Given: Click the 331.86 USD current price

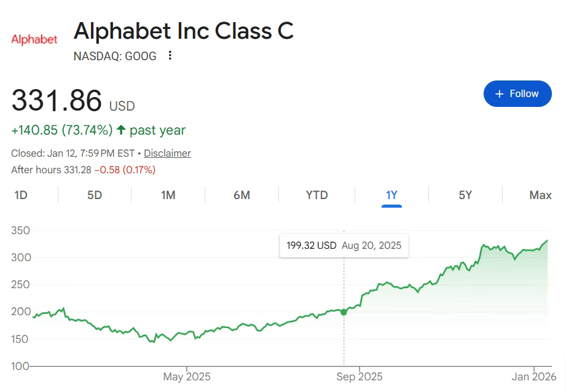Looking at the screenshot, I should [x=57, y=101].
